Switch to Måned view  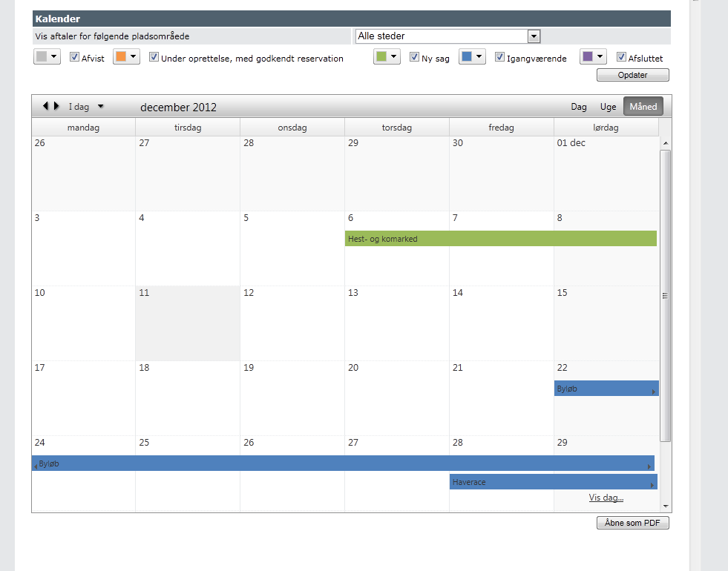(x=643, y=106)
